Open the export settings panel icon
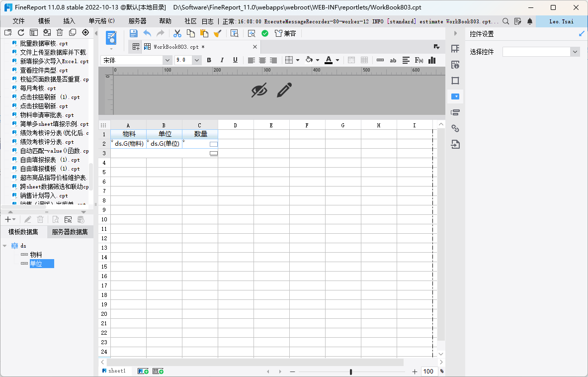 pyautogui.click(x=455, y=144)
